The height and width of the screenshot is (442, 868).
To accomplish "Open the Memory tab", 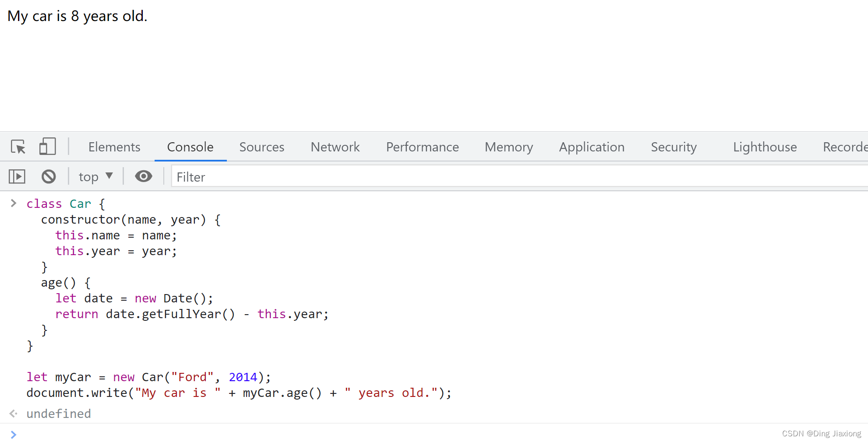I will click(x=509, y=147).
